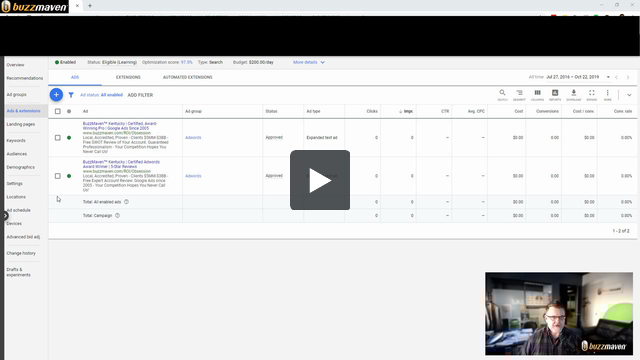Open the Adwords ad group link in second row

click(x=193, y=176)
